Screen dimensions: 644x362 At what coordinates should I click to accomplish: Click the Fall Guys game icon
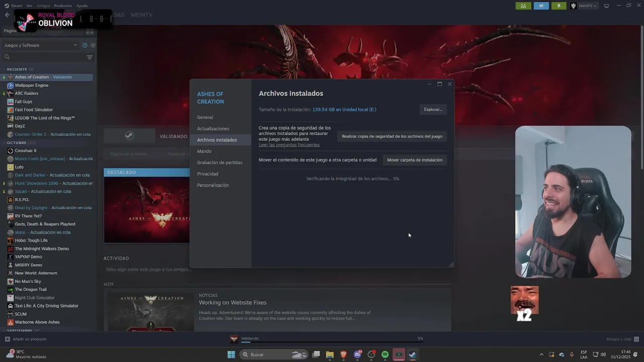click(x=10, y=102)
